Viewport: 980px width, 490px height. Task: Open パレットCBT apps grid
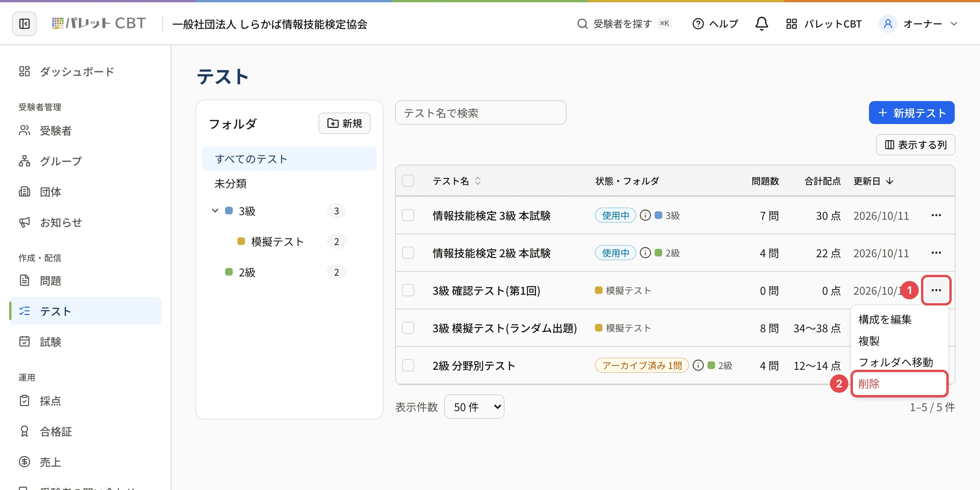tap(824, 24)
